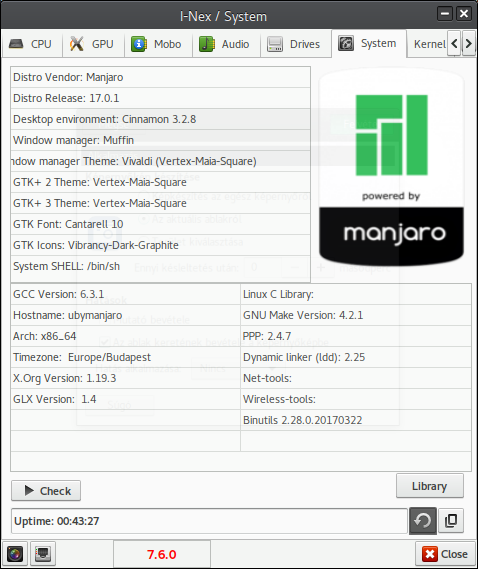Select 'Distro Release: 17.0.1' row

(x=160, y=98)
